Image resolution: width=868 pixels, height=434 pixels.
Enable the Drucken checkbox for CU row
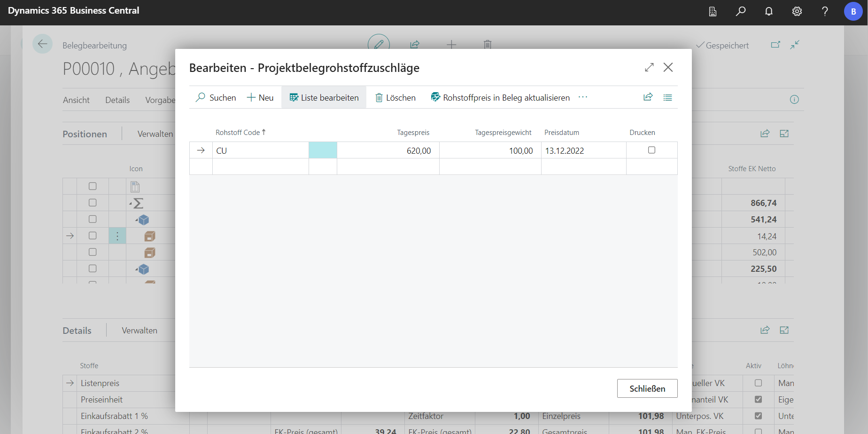(x=651, y=150)
